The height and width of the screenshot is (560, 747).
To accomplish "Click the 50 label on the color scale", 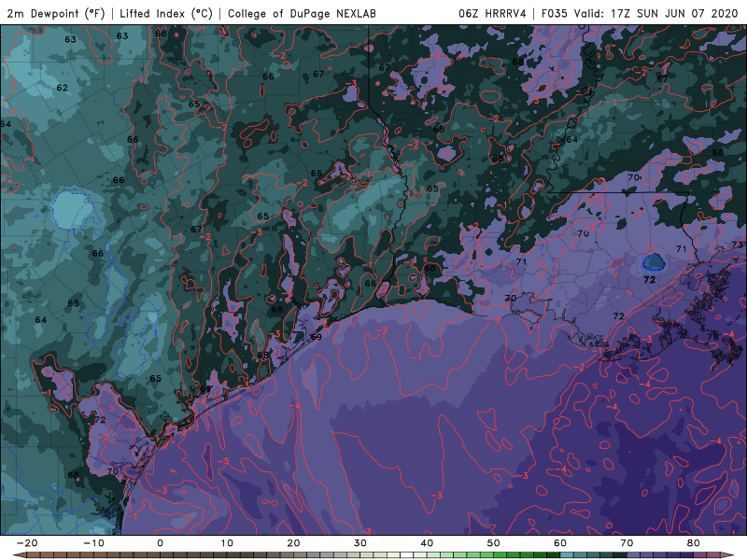I will (494, 543).
